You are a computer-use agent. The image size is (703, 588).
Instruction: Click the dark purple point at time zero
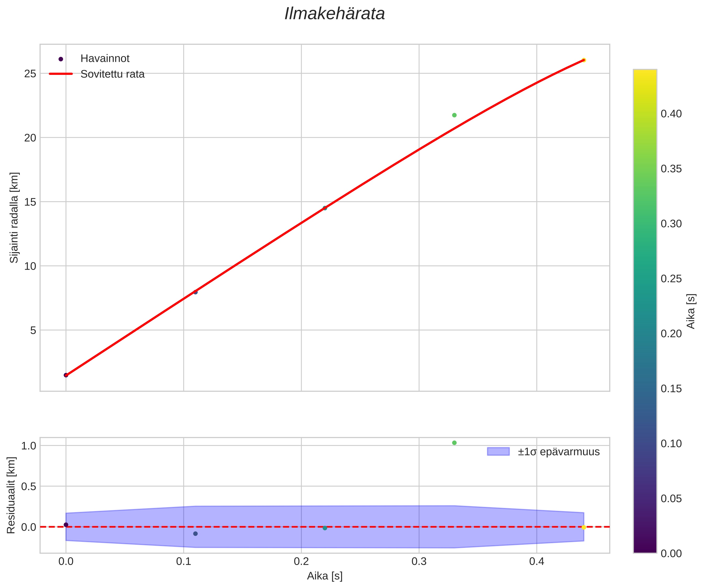point(66,375)
